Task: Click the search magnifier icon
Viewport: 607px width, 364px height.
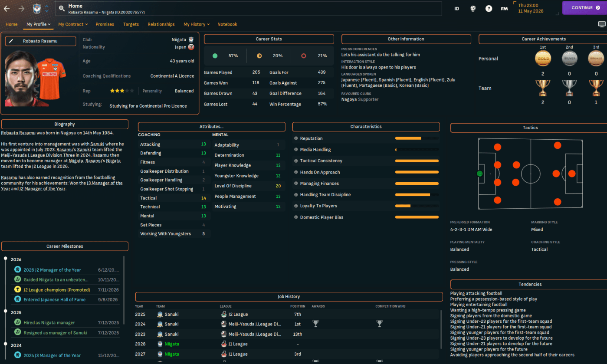Action: pos(62,8)
